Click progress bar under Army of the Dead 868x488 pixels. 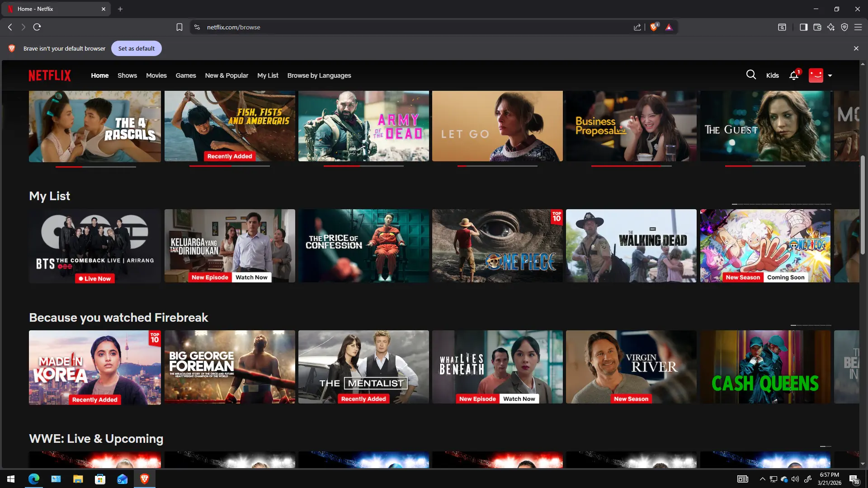pos(363,166)
